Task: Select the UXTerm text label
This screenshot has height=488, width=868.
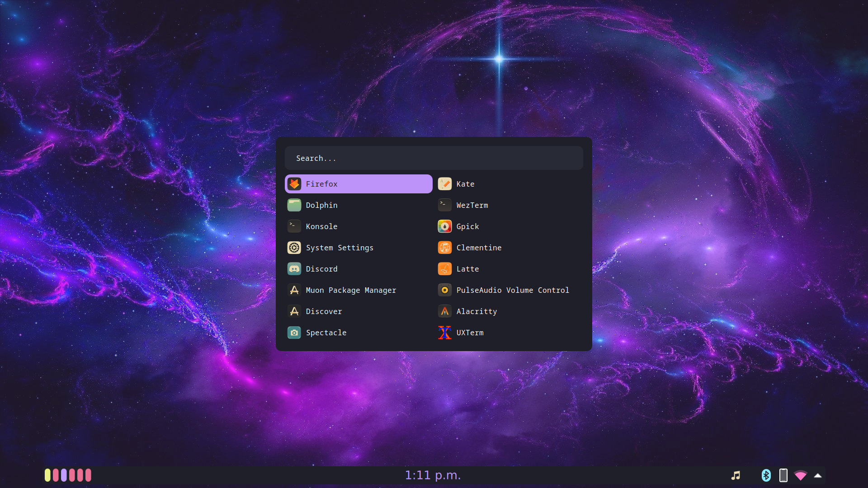Action: (470, 333)
